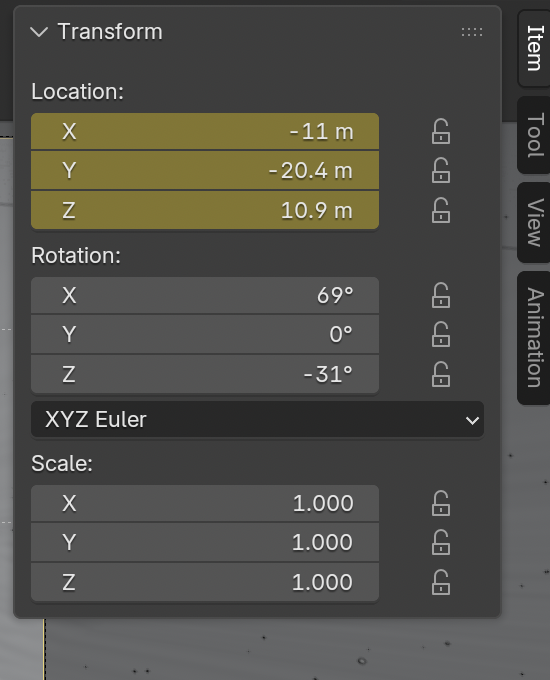Click the Location: label
This screenshot has width=550, height=680.
(x=78, y=92)
